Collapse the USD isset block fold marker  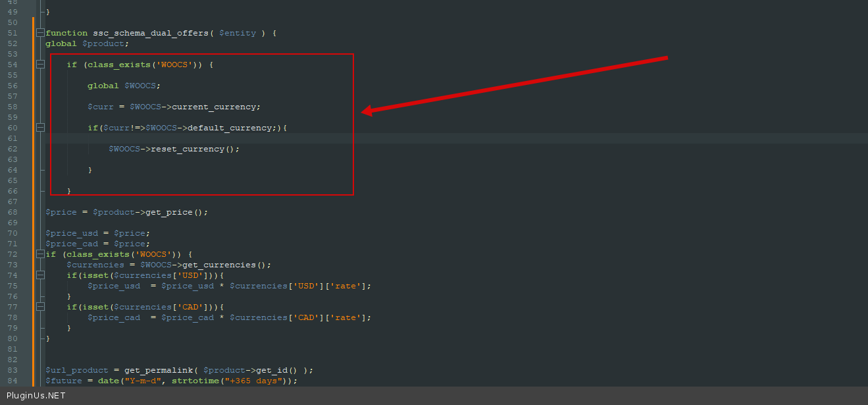point(40,275)
